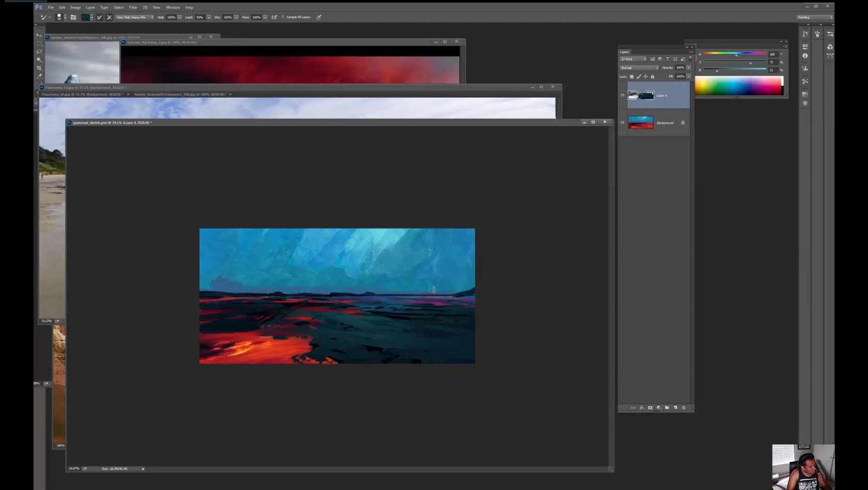Screen dimensions: 868x490
Task: Open the Normal blend mode dropdown
Action: click(639, 68)
